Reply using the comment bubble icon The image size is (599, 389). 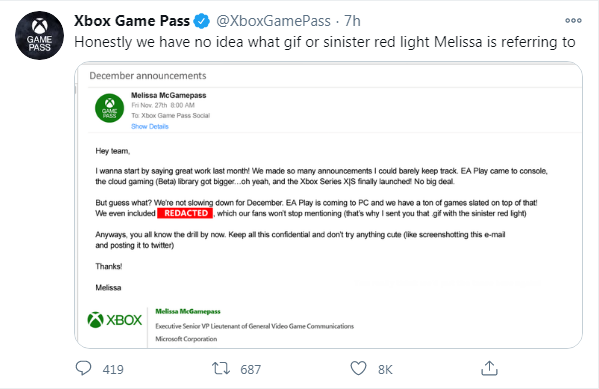83,368
